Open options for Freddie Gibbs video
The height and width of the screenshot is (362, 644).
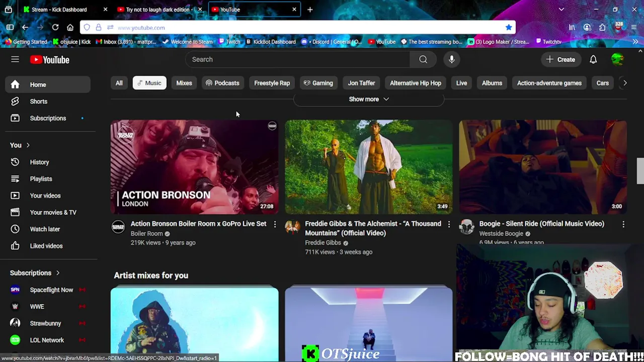point(449,224)
